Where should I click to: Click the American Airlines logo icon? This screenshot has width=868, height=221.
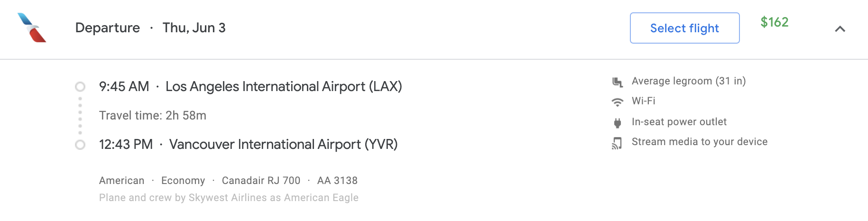point(32,28)
